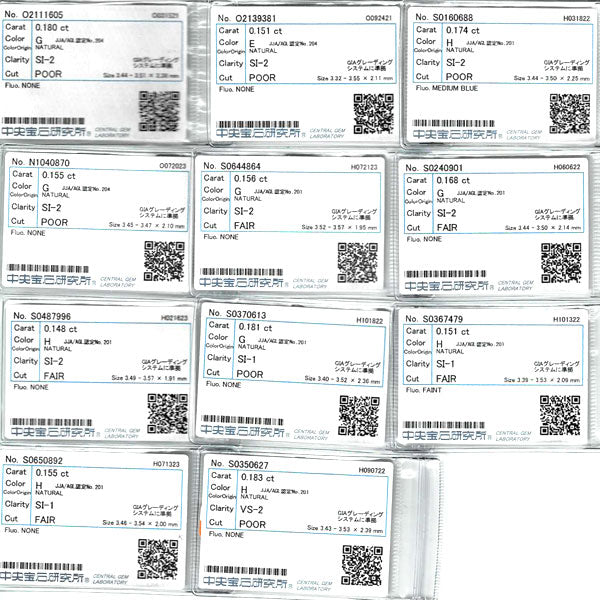Click the QR code on card S0650892

tap(159, 562)
